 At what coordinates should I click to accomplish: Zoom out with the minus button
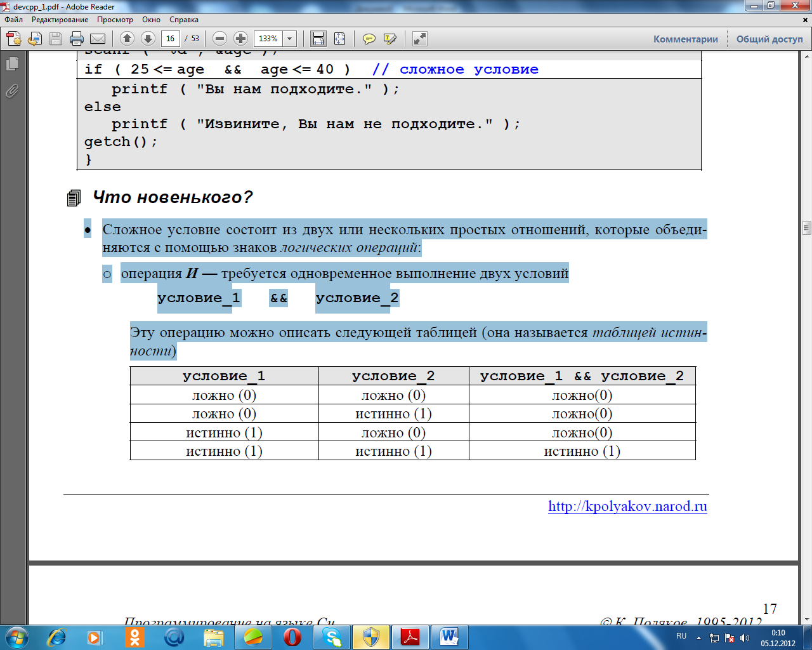pyautogui.click(x=219, y=39)
